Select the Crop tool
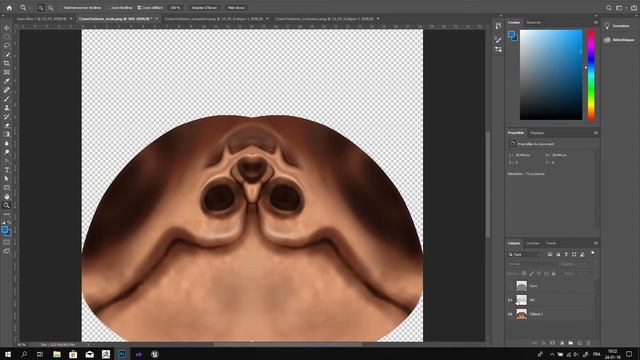The image size is (640, 360). tap(7, 63)
